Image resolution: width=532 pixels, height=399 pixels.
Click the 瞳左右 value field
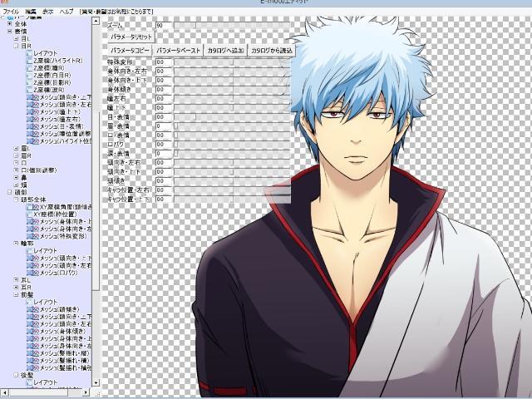[x=164, y=99]
